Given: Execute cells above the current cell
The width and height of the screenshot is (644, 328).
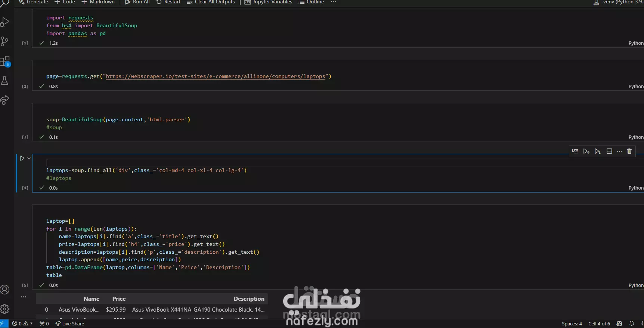Looking at the screenshot, I should tap(586, 151).
